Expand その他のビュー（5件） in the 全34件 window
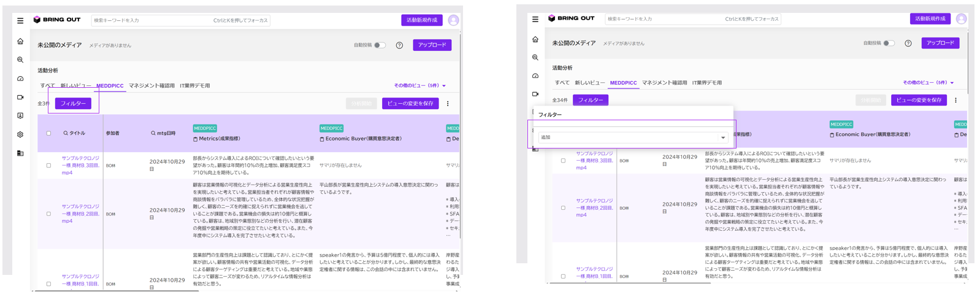The image size is (980, 297). click(928, 83)
